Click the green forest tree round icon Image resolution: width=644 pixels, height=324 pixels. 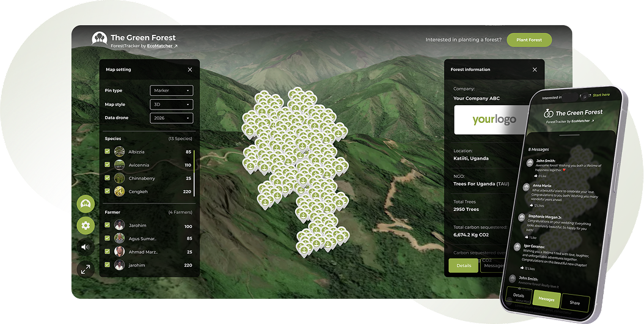tap(86, 204)
